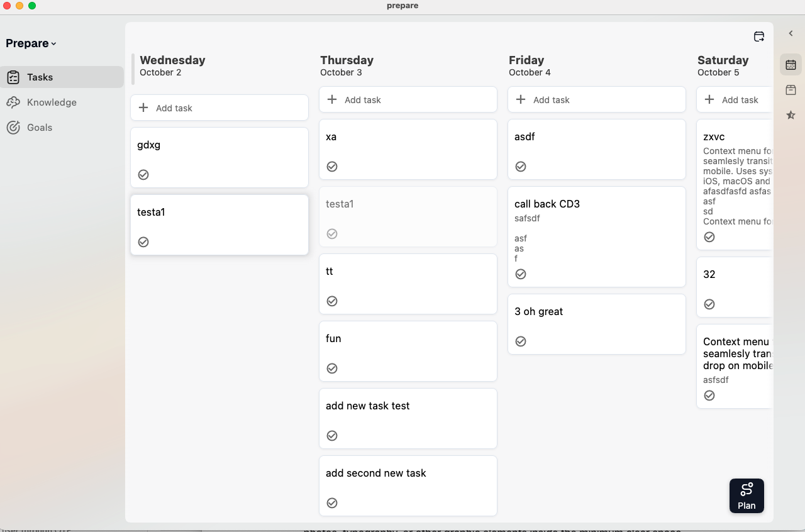Go to the Goals section

click(40, 128)
